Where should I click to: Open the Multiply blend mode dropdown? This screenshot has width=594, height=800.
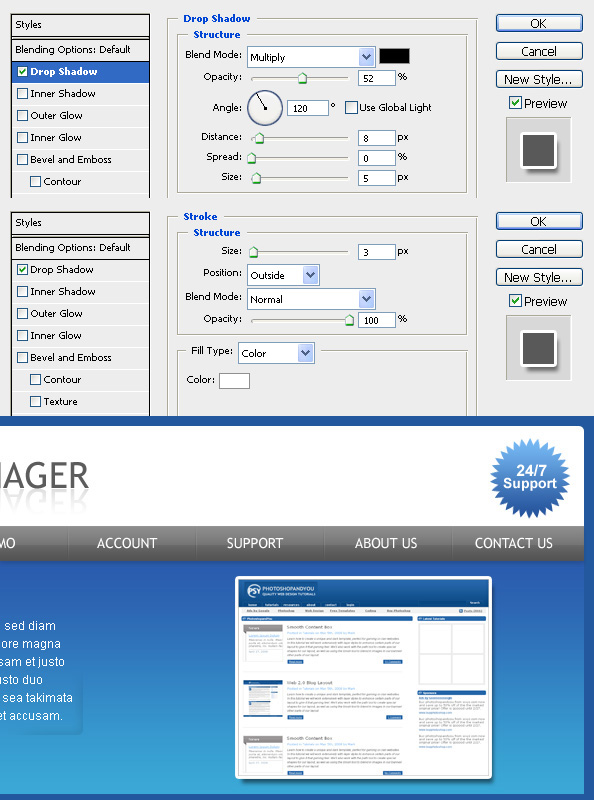(x=311, y=57)
